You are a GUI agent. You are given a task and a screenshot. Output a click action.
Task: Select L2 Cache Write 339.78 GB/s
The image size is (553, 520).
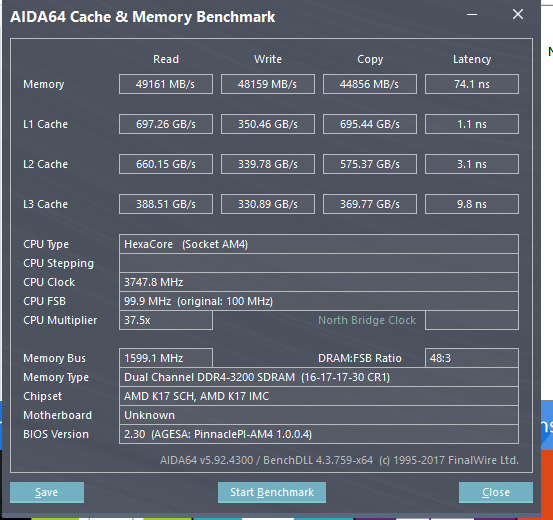click(268, 164)
